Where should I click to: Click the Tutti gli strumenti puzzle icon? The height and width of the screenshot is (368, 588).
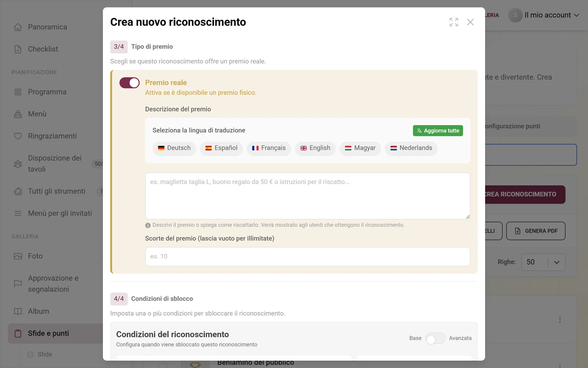click(x=18, y=191)
